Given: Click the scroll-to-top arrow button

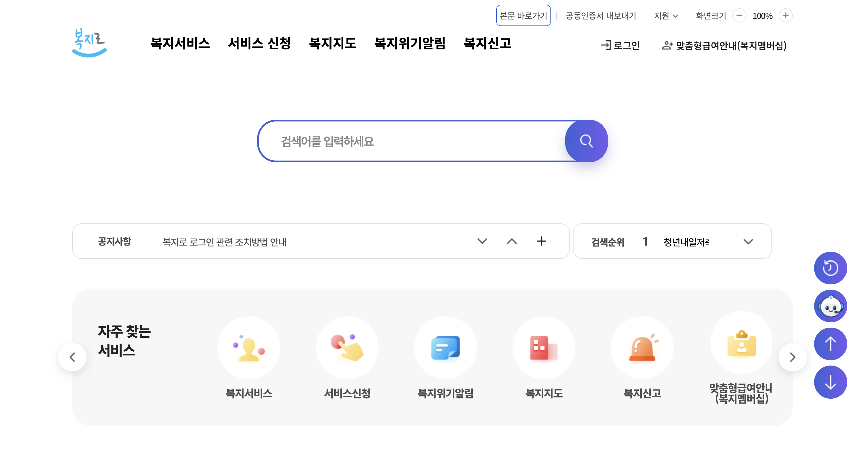Looking at the screenshot, I should (x=830, y=344).
